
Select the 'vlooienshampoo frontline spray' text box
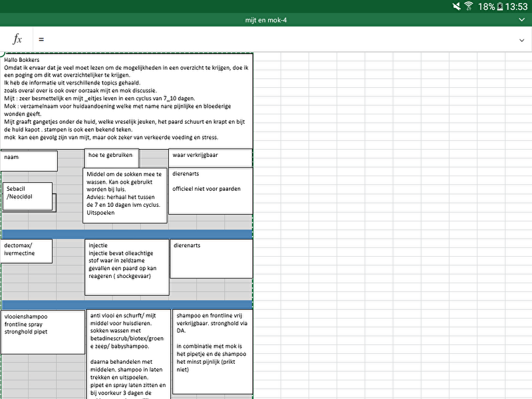coord(43,332)
